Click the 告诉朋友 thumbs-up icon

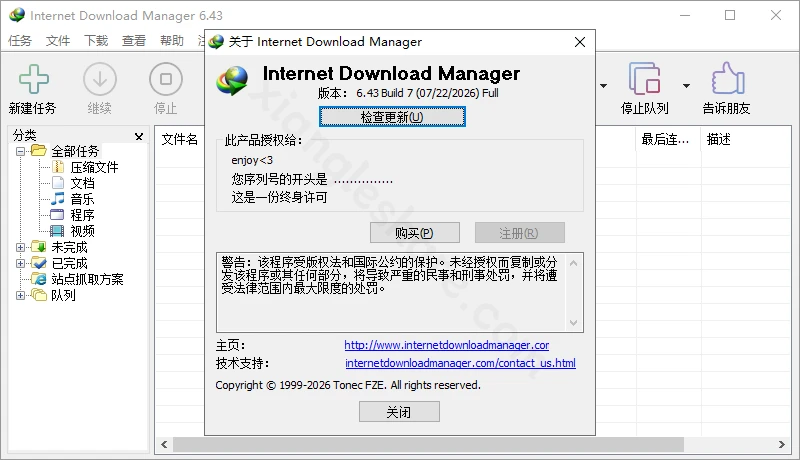click(x=727, y=79)
